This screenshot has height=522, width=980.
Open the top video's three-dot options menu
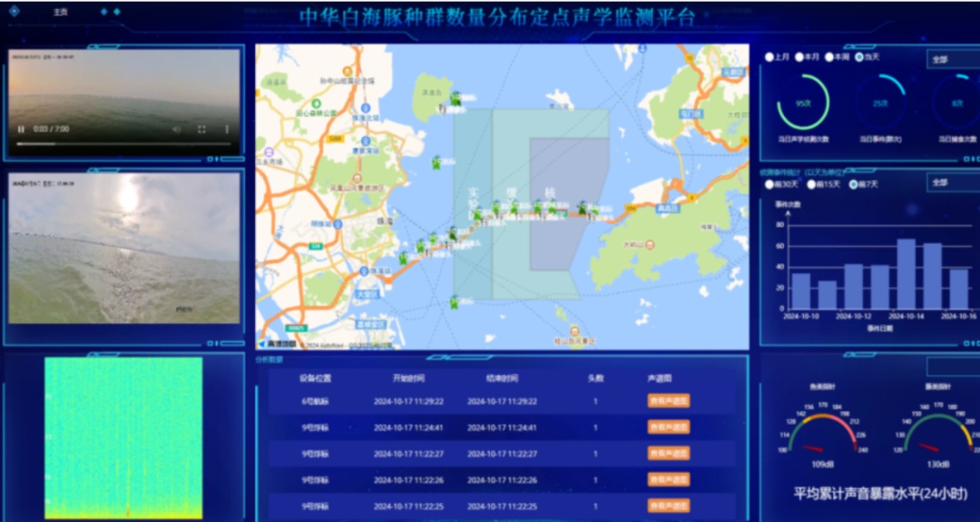pos(227,130)
